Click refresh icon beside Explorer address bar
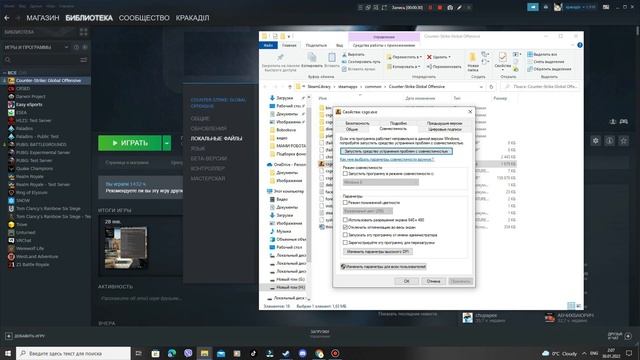The image size is (640, 360). [491, 87]
